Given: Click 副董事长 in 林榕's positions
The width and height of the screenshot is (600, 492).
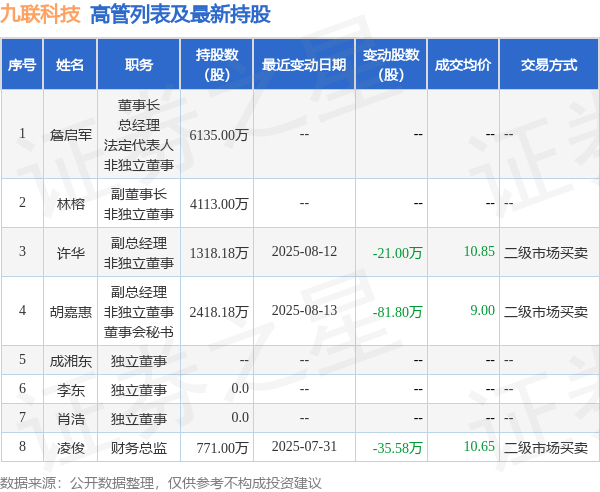Looking at the screenshot, I should [x=139, y=194].
